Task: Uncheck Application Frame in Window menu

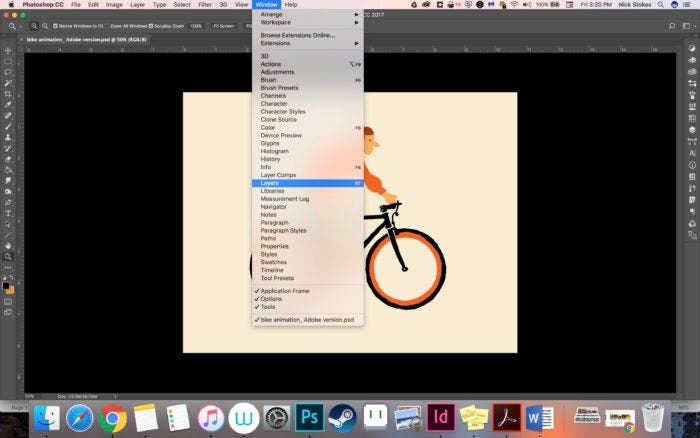Action: (285, 291)
